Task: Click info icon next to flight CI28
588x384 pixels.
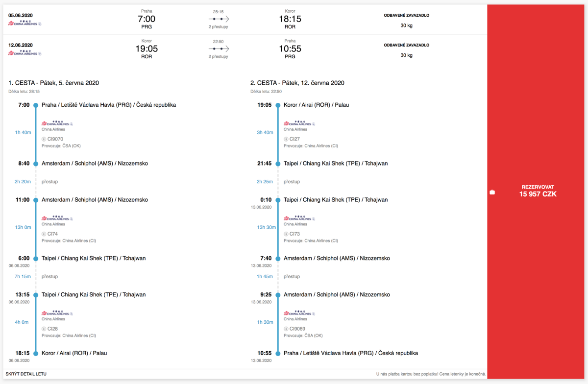Action: (44, 329)
